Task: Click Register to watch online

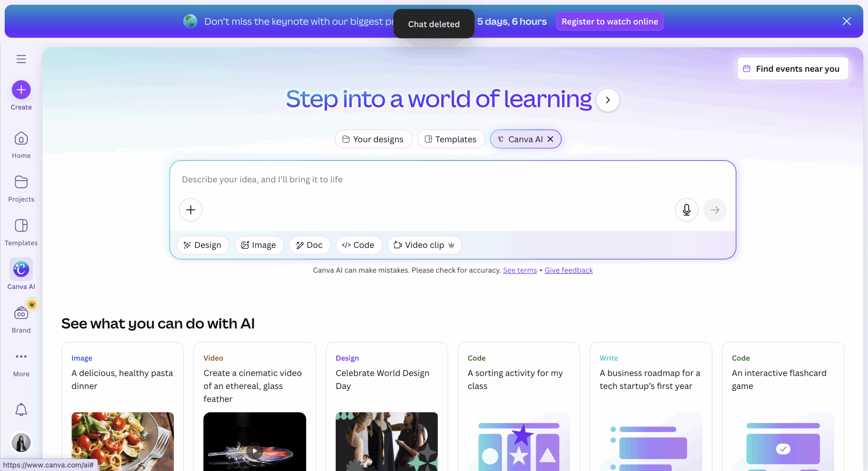Action: click(609, 21)
